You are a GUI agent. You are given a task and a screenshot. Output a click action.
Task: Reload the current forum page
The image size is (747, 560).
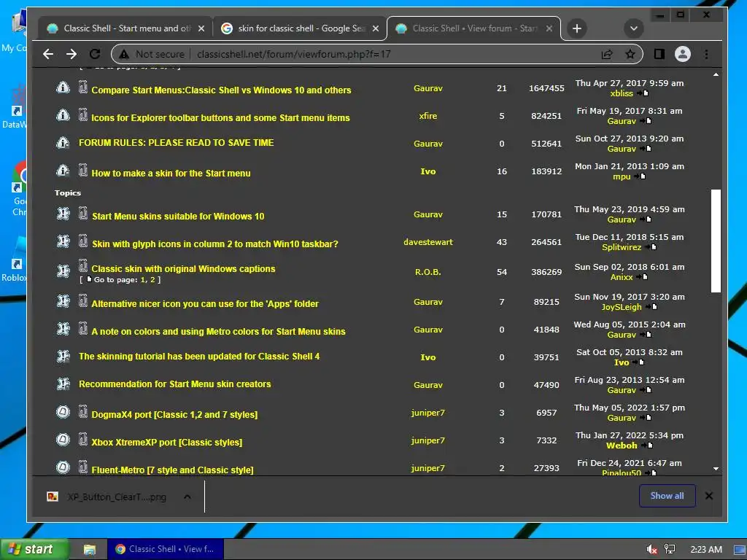pos(95,54)
